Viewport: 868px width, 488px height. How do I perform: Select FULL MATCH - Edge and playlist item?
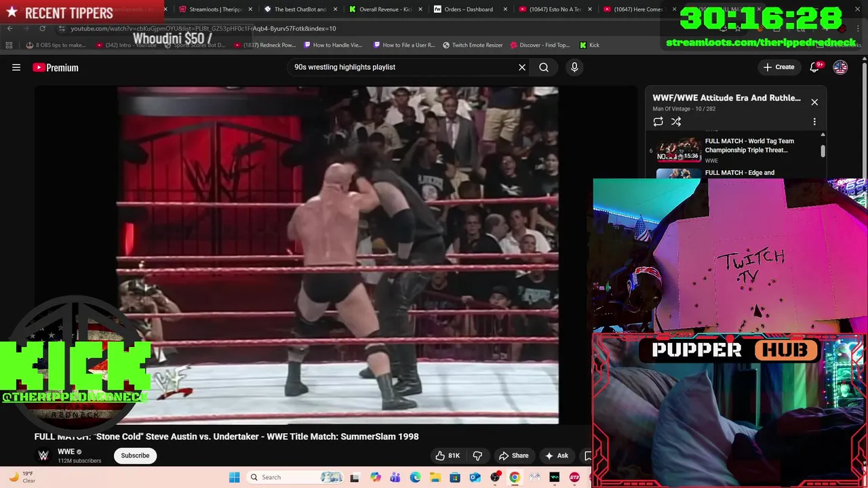[740, 173]
